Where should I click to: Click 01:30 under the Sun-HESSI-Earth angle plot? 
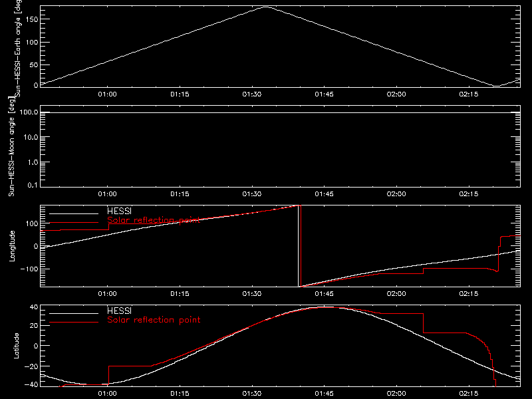[252, 94]
